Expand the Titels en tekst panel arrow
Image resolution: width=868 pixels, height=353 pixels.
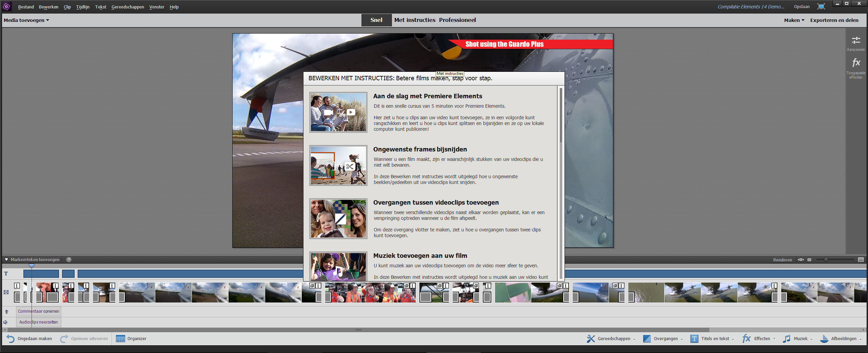pyautogui.click(x=733, y=339)
